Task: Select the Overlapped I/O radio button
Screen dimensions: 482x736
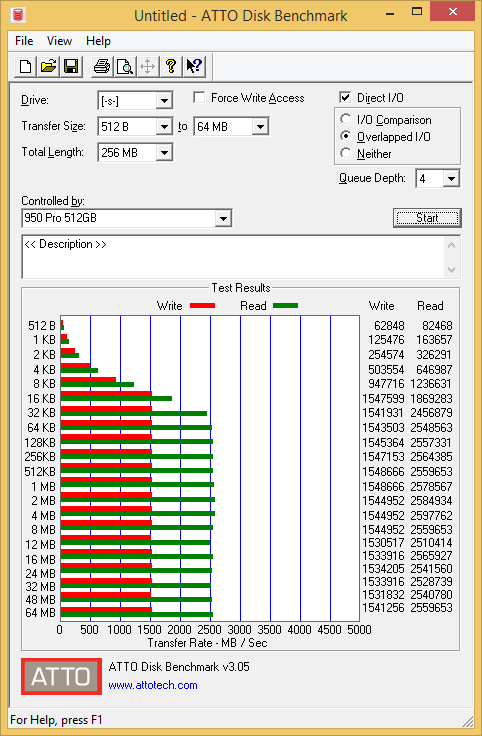Action: pyautogui.click(x=345, y=136)
